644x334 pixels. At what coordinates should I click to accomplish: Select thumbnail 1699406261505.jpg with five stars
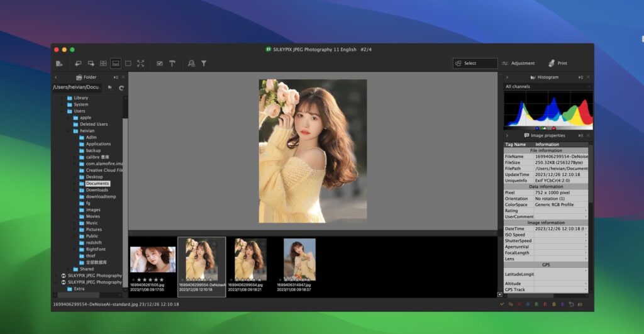pos(153,267)
